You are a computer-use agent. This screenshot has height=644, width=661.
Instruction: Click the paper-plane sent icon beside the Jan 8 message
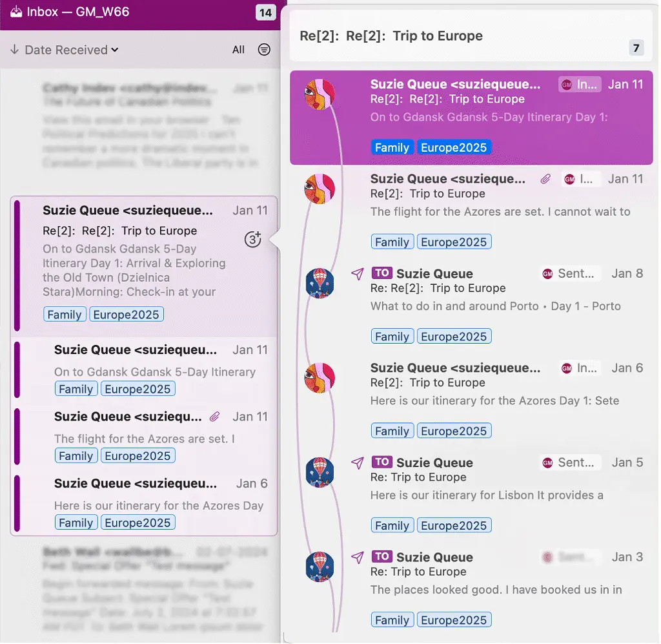click(x=356, y=275)
